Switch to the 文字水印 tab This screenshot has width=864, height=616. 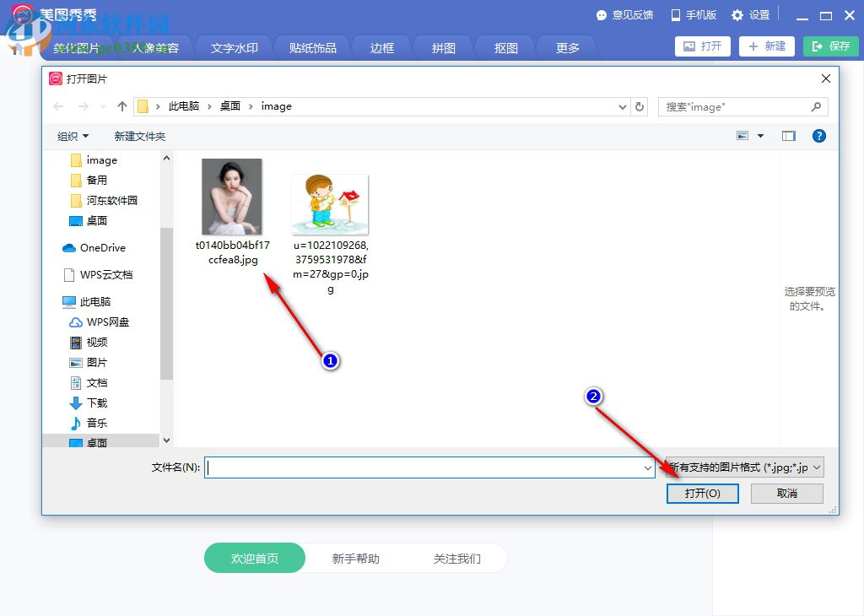click(234, 48)
